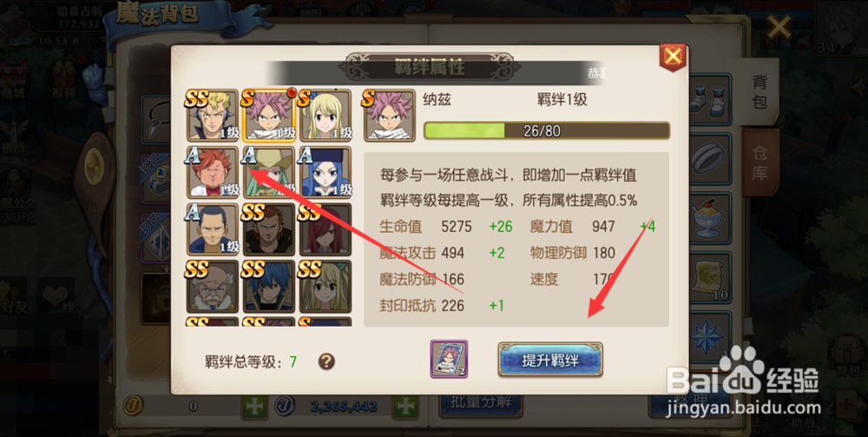The height and width of the screenshot is (437, 868).
Task: Switch to the 背包 tab
Action: click(x=759, y=91)
